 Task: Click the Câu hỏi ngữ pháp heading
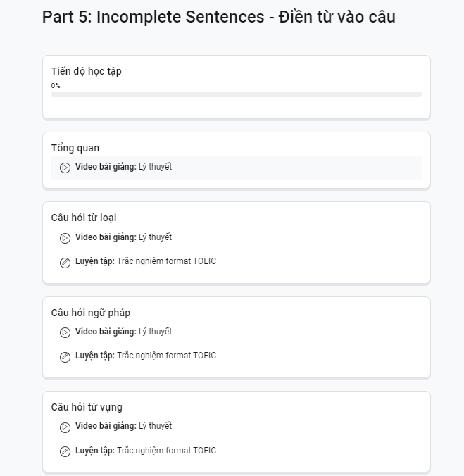[x=91, y=313]
